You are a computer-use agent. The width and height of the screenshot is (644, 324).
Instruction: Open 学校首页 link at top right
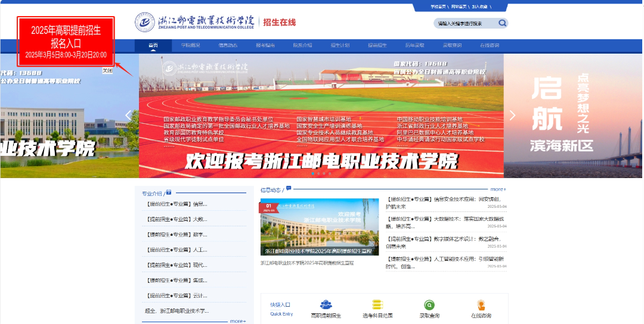tap(438, 7)
